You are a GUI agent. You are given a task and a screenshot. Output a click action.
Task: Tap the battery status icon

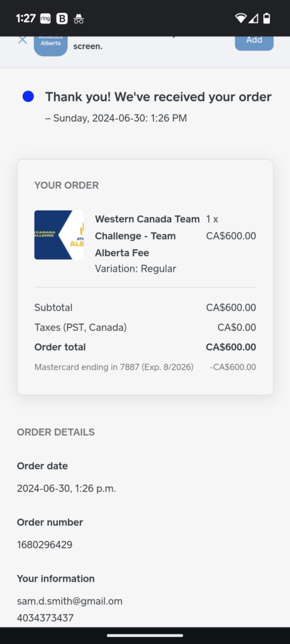coord(267,18)
